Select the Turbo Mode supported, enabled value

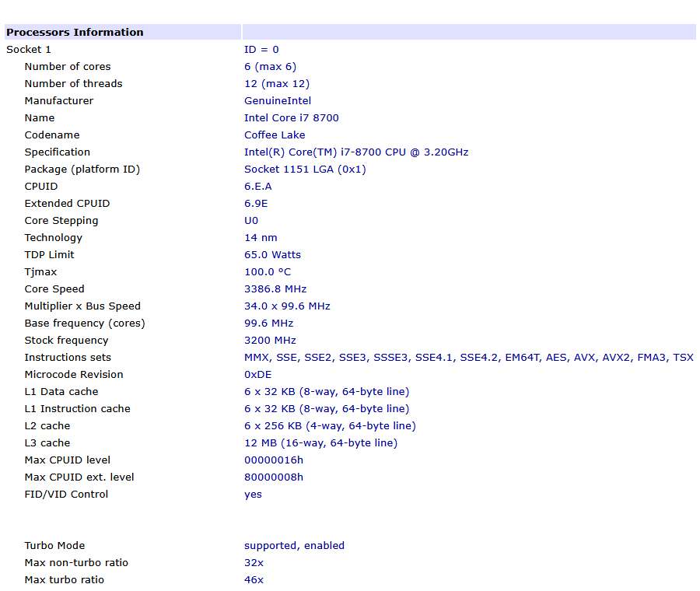[x=294, y=545]
